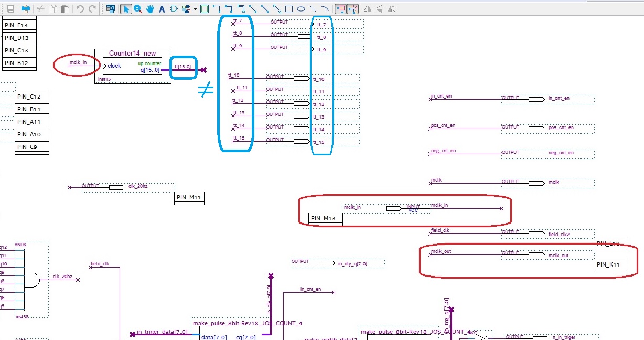Select the Block tool
644x340 pixels.
205,9
